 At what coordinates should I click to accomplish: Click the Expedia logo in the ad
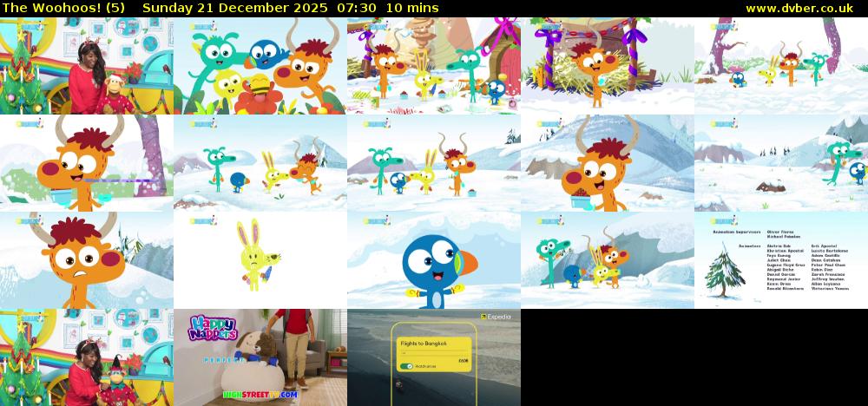(497, 318)
